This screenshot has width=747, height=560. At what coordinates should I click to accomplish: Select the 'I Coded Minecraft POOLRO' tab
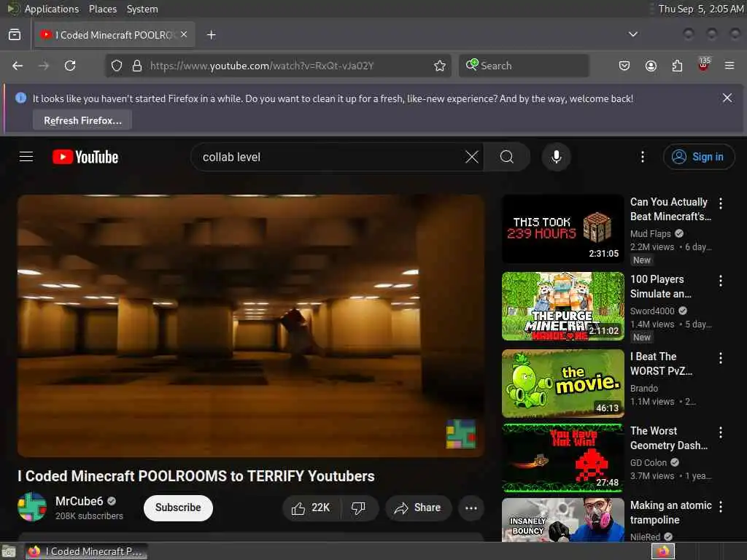tap(115, 34)
